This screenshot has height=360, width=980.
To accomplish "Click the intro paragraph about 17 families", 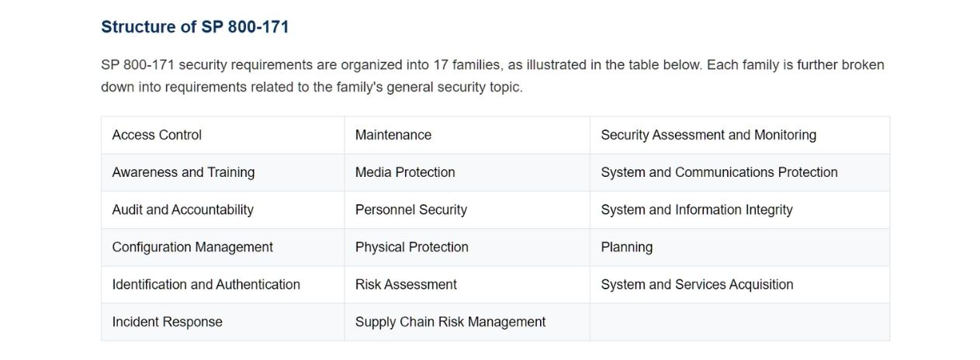I will 493,76.
